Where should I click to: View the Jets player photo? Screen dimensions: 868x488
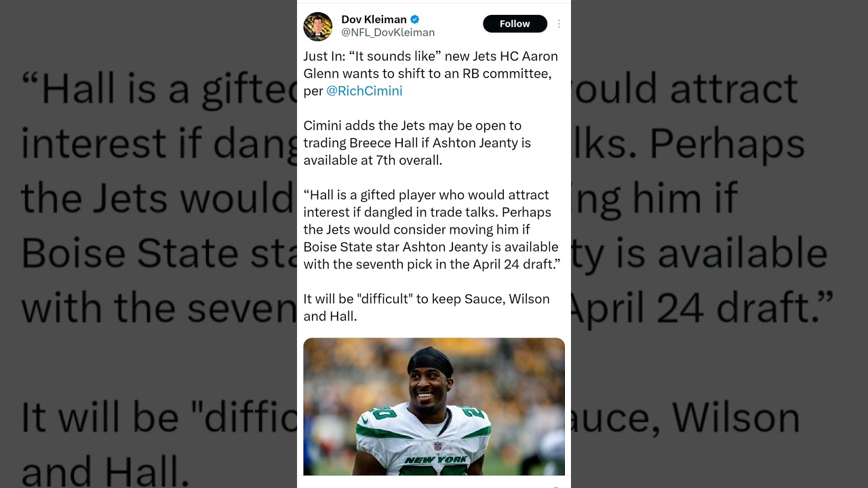click(434, 407)
